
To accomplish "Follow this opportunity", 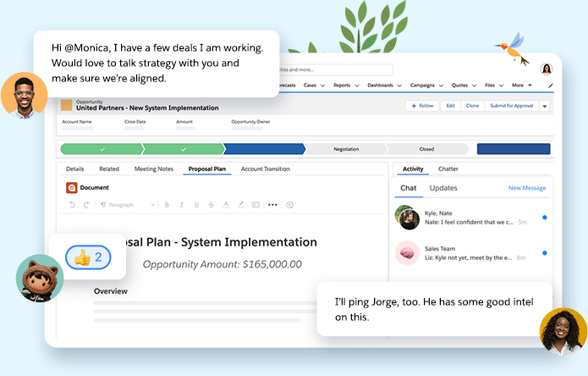I will [420, 106].
